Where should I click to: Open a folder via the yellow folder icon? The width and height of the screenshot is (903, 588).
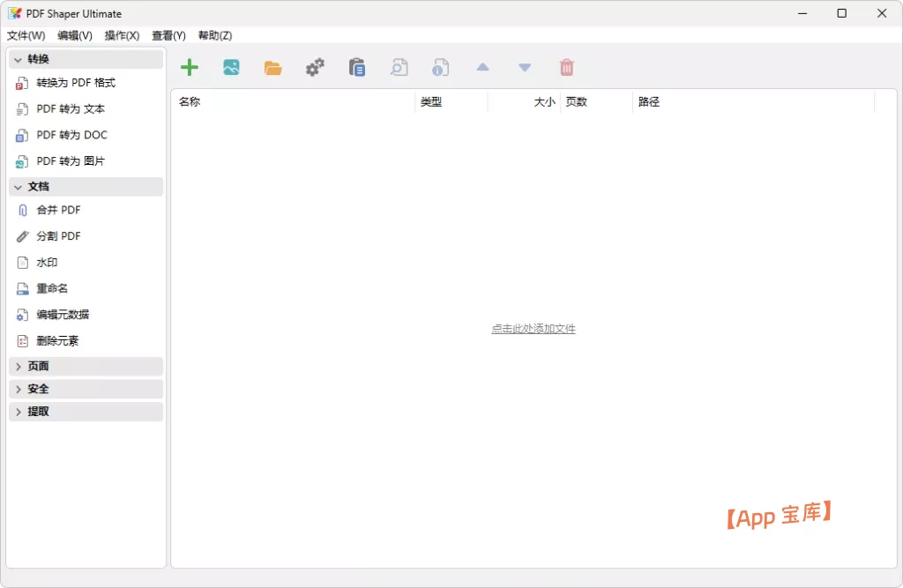point(272,67)
